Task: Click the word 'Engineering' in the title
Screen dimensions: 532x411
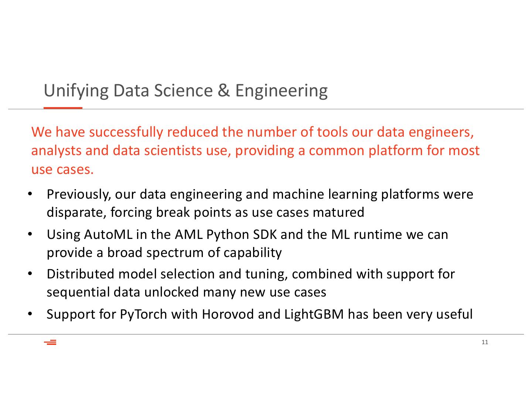Action: click(281, 90)
